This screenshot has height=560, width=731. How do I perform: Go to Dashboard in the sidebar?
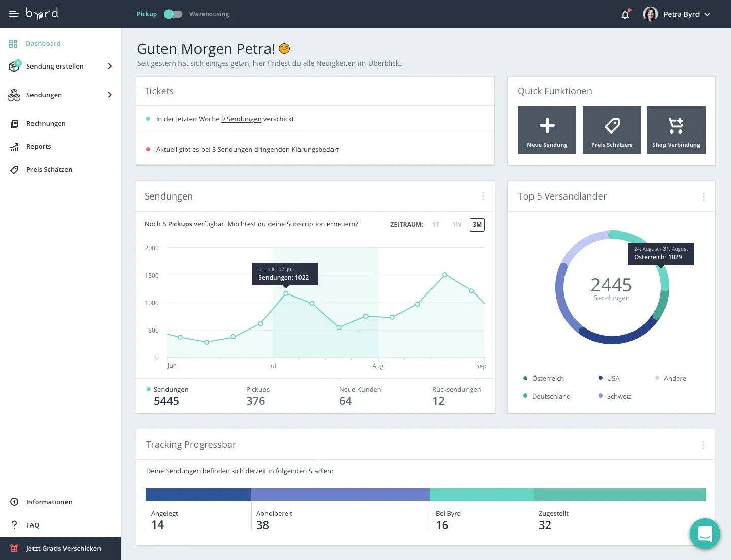[x=43, y=44]
